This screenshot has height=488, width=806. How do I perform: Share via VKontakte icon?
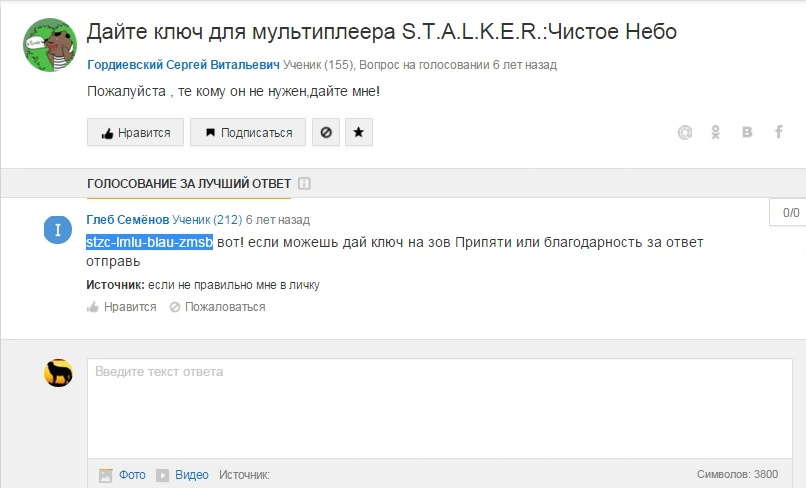click(747, 133)
